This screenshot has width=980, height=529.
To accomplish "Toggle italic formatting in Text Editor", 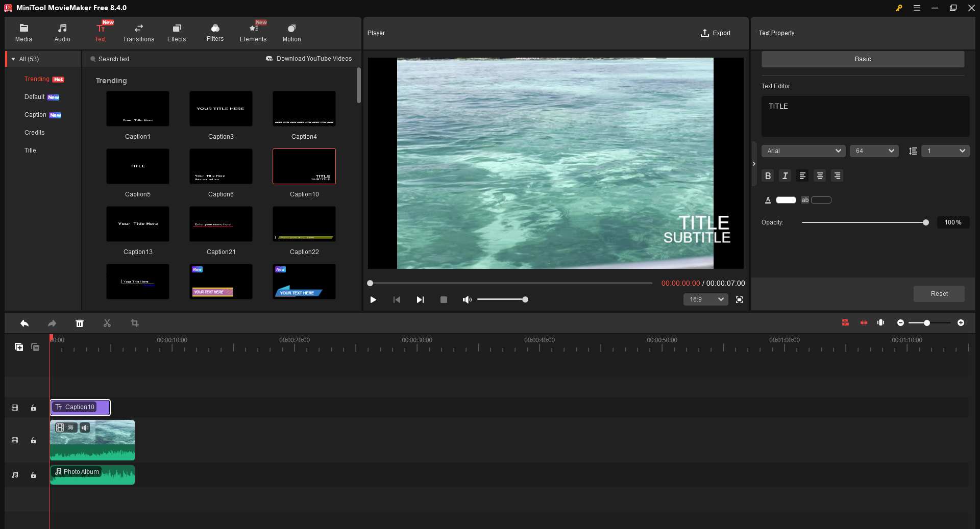I will coord(785,175).
